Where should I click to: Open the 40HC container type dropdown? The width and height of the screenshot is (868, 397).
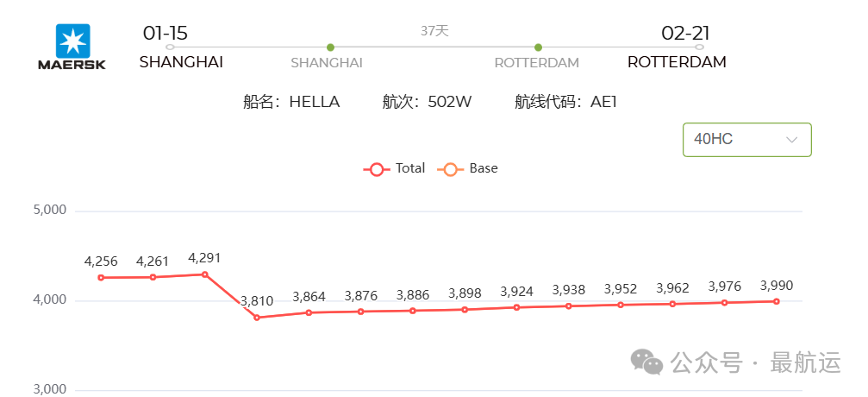pos(746,139)
